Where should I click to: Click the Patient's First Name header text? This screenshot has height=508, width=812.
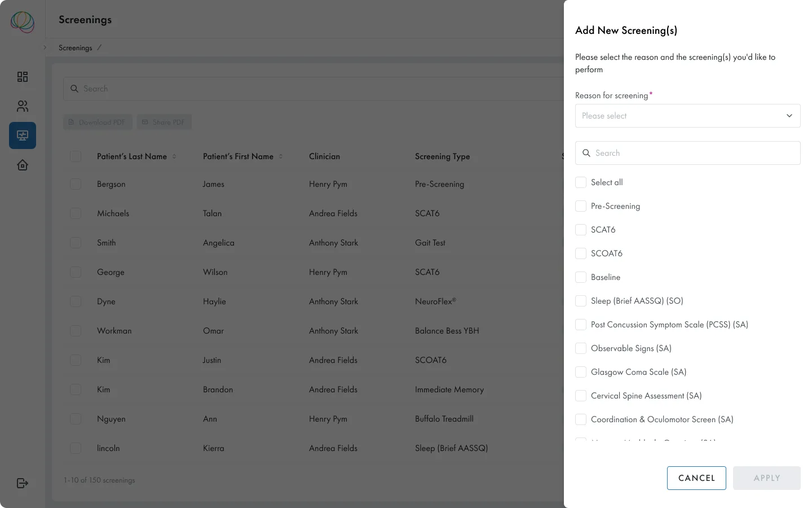pyautogui.click(x=238, y=156)
